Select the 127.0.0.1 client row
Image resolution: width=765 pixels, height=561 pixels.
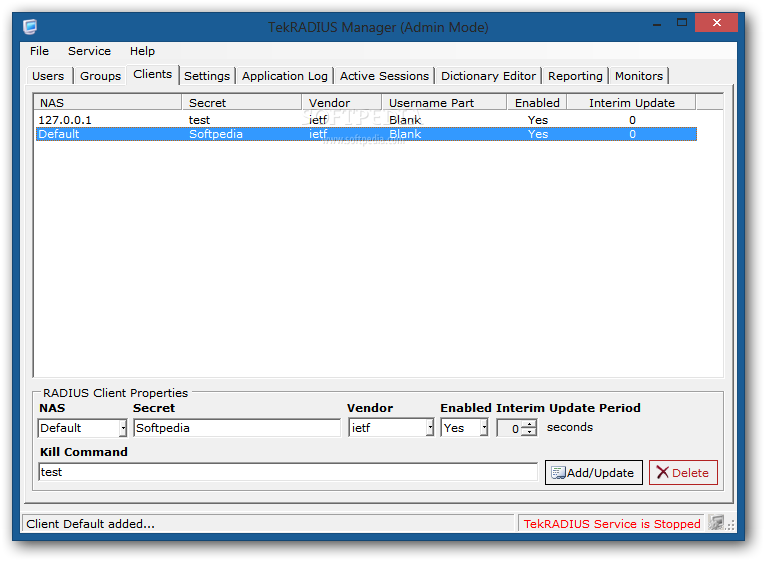[366, 120]
